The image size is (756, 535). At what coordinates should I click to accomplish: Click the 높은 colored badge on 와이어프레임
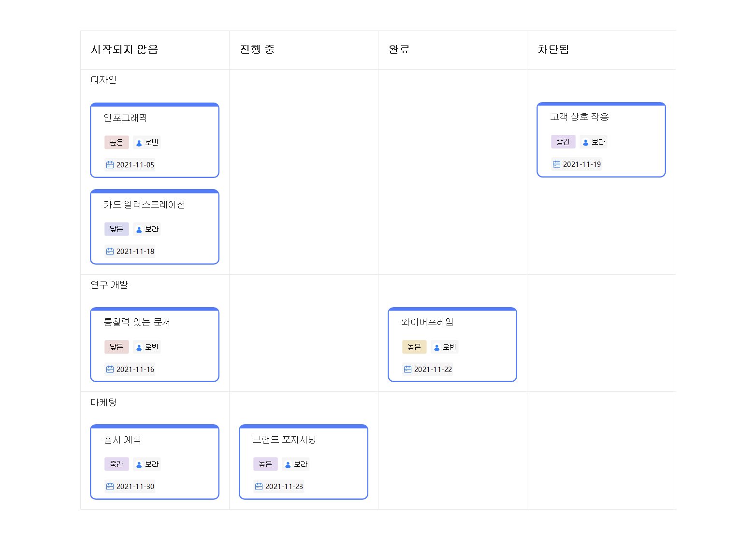click(x=414, y=347)
